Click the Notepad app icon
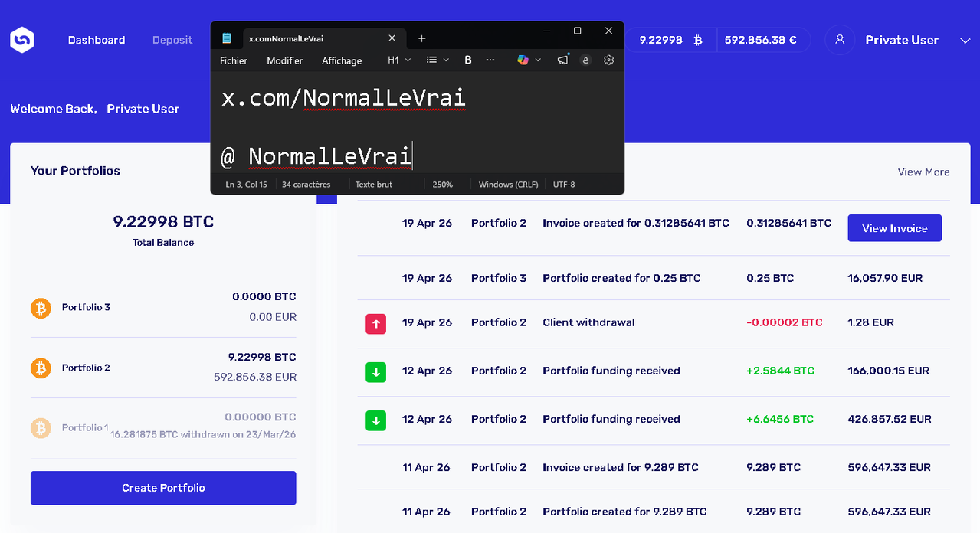 pos(227,38)
